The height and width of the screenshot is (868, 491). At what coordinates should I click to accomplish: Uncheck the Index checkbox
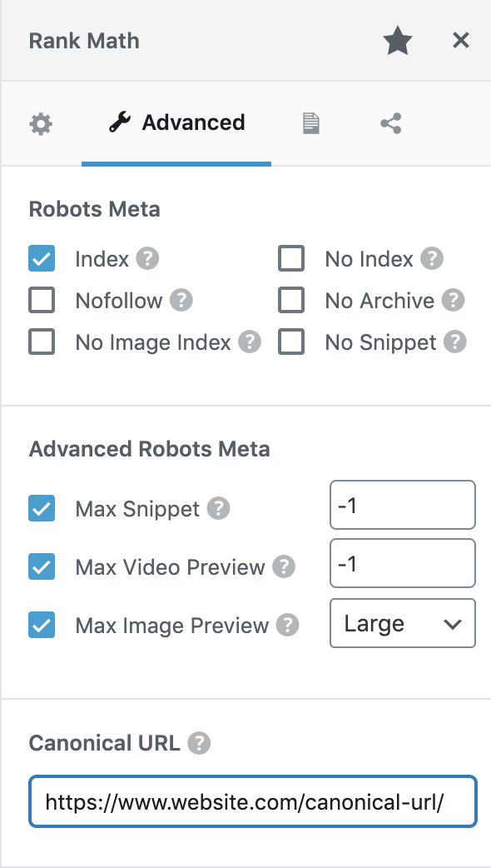(41, 259)
